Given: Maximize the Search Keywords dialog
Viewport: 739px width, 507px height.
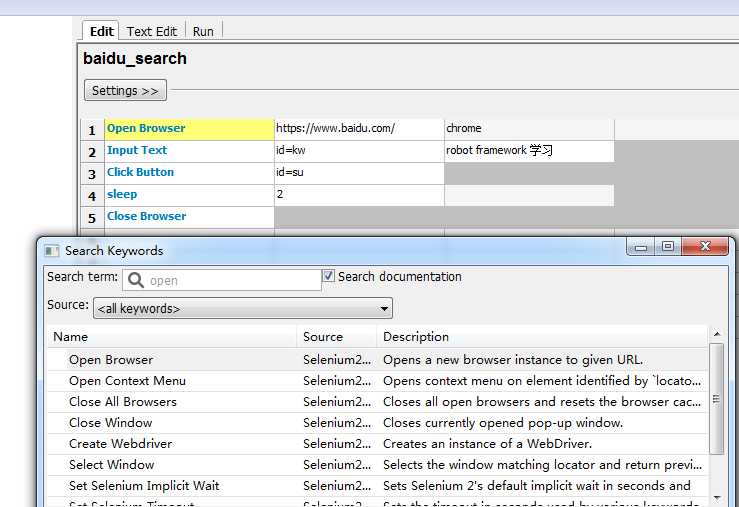Looking at the screenshot, I should click(667, 246).
